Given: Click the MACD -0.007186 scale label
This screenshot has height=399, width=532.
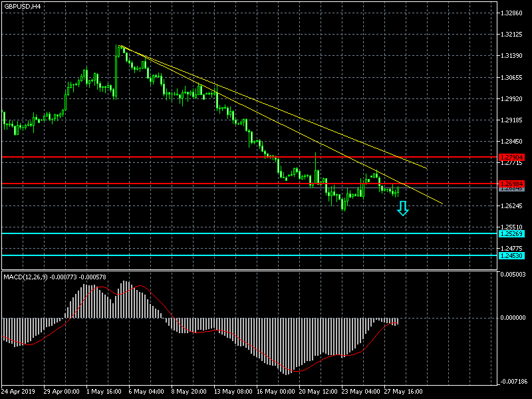Looking at the screenshot, I should point(513,382).
